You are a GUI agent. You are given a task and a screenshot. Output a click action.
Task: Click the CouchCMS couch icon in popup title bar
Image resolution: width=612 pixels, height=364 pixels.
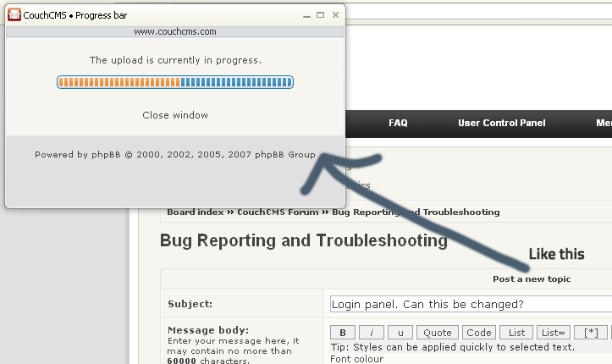pos(14,15)
